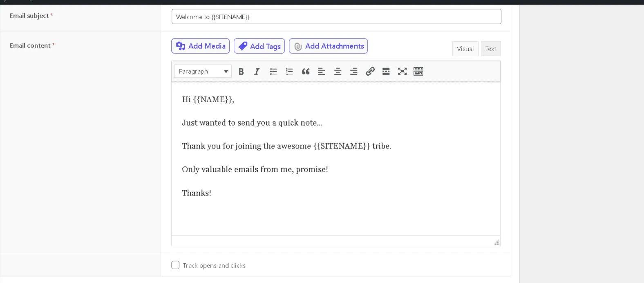Enable Track opens and clicks checkbox
The height and width of the screenshot is (283, 644).
click(x=175, y=265)
